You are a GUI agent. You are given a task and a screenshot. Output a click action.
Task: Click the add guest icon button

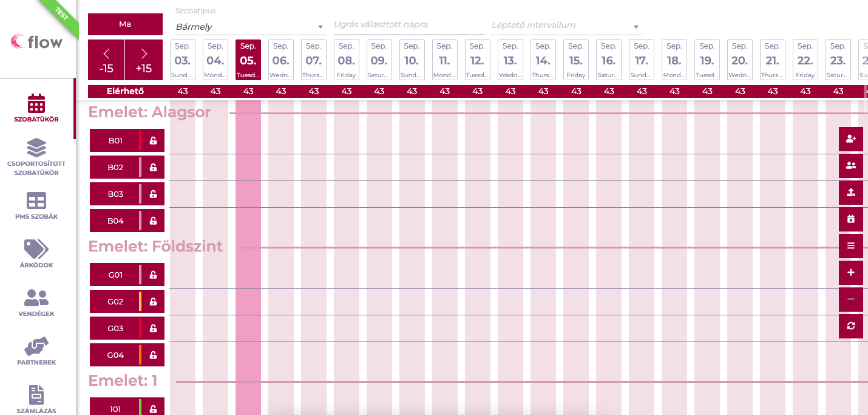850,139
